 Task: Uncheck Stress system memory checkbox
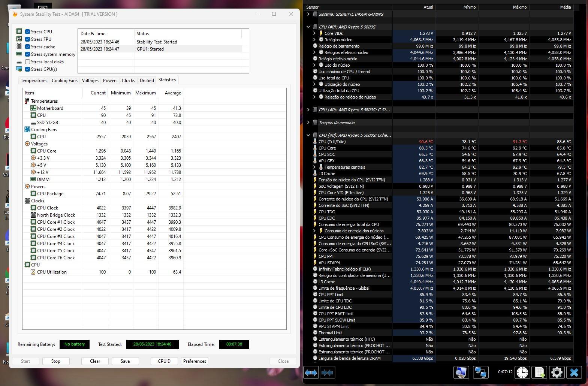point(27,54)
